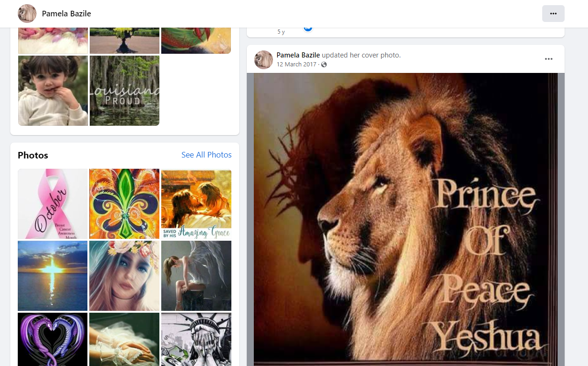This screenshot has height=366, width=588.
Task: Open the Statue of Liberty facepalm photo
Action: 196,339
